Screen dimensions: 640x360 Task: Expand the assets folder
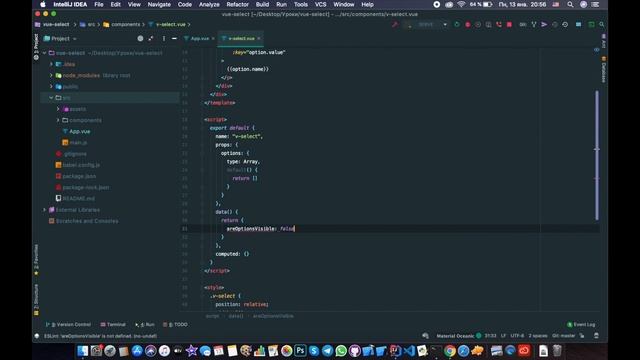[58, 109]
